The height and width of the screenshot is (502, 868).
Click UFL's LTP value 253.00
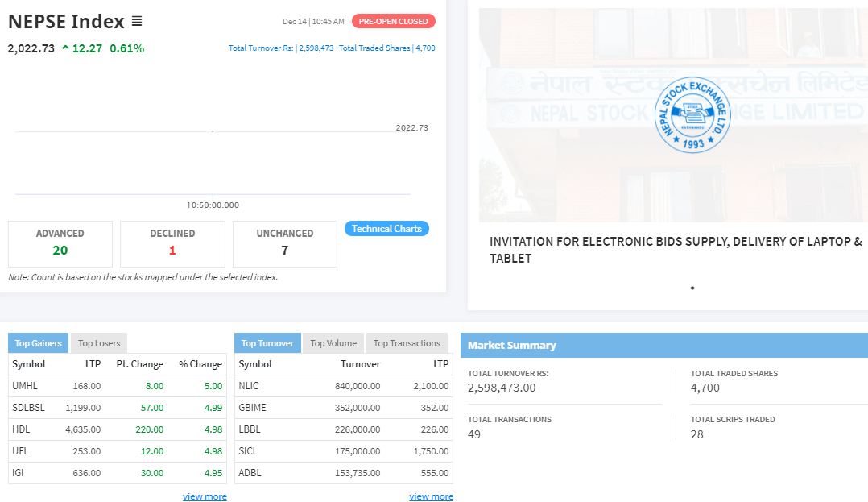[x=87, y=450]
